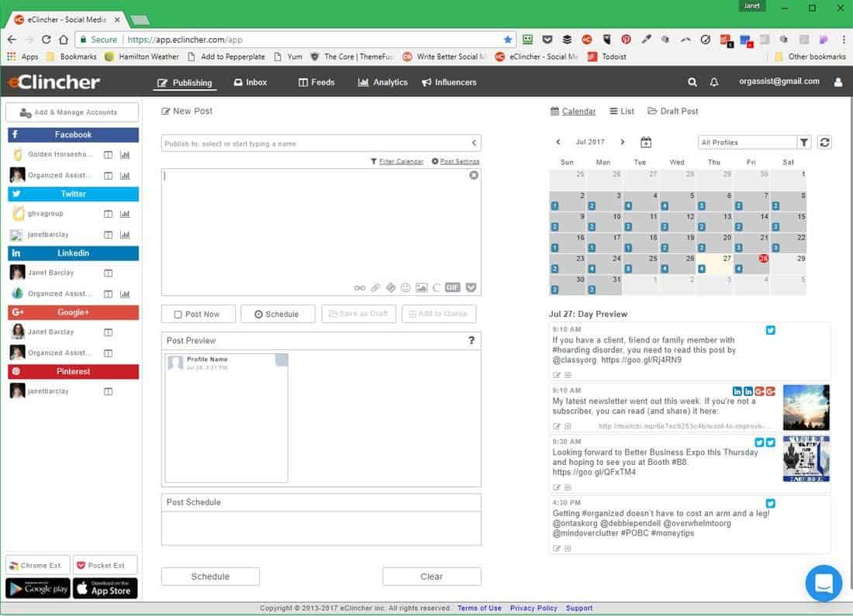Viewport: 853px width, 616px height.
Task: Refresh the calendar view
Action: click(x=825, y=142)
